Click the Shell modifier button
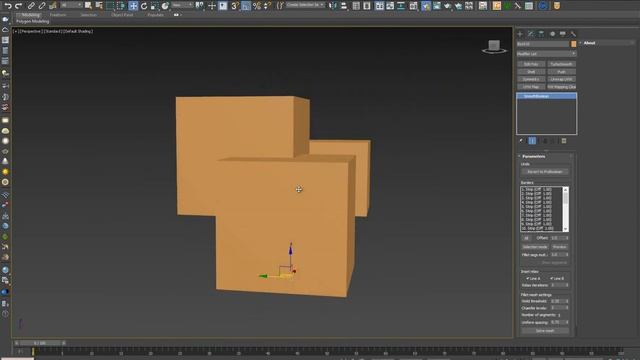The width and height of the screenshot is (640, 360). pos(531,72)
